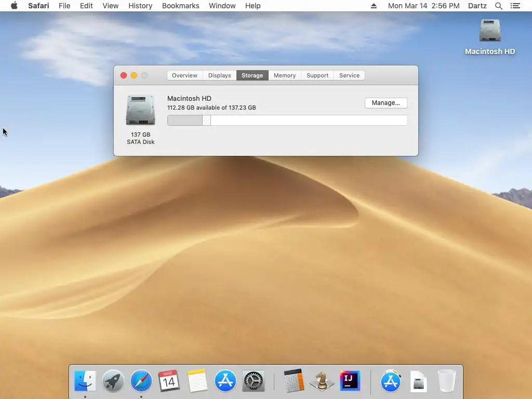Open the Apple menu

pyautogui.click(x=14, y=6)
